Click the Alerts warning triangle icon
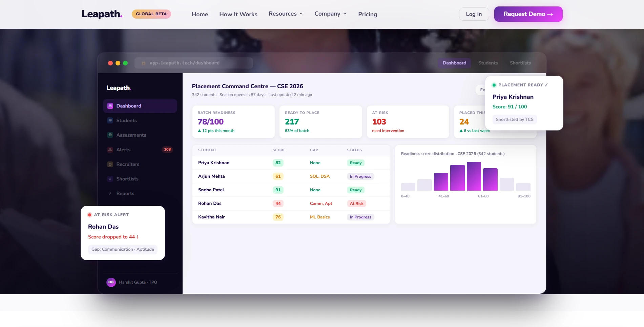Viewport: 644px width, 327px height. coord(110,150)
